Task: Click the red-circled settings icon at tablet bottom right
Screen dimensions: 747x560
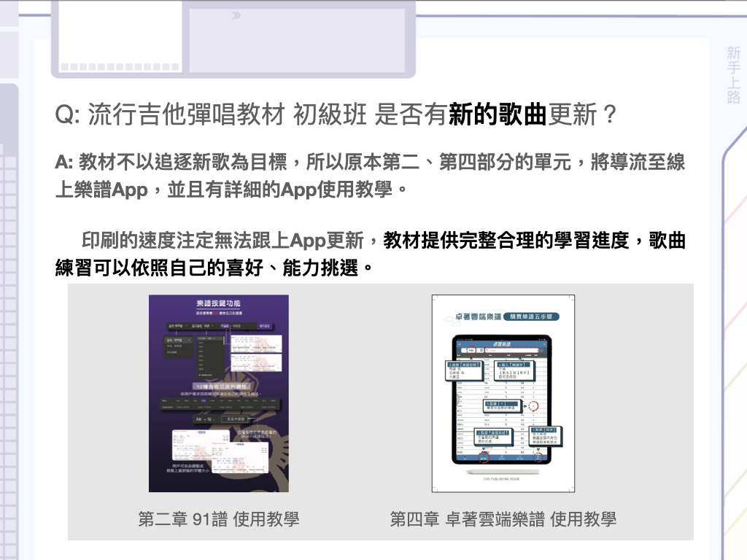Action: coord(539,458)
